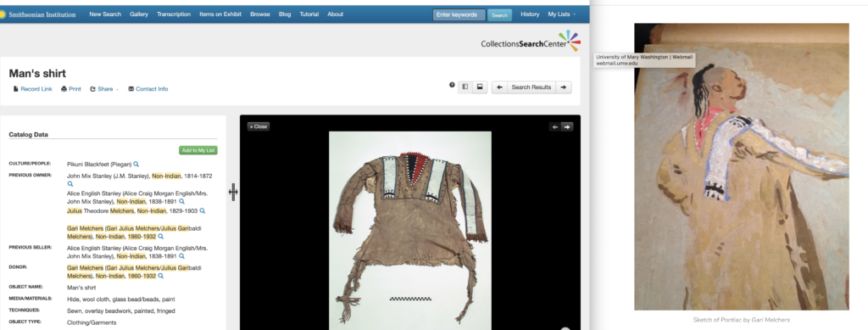
Task: Click magnifier icon below John Mix Stanley 1814-1872
Action: (70, 184)
